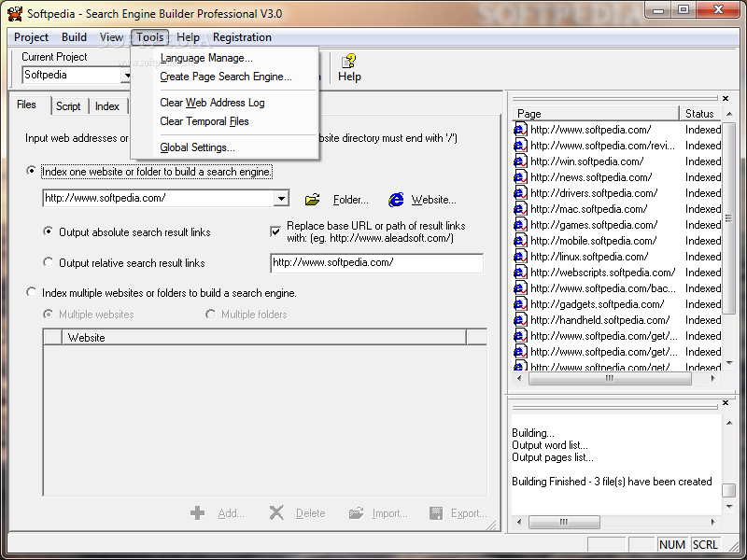
Task: Click page icon for http://webscripts.softpedia.com/ row
Action: (520, 273)
